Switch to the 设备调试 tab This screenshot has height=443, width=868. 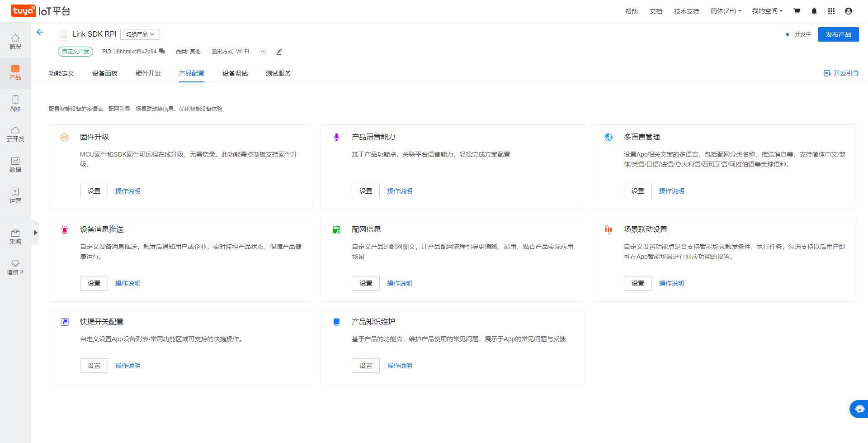tap(235, 73)
